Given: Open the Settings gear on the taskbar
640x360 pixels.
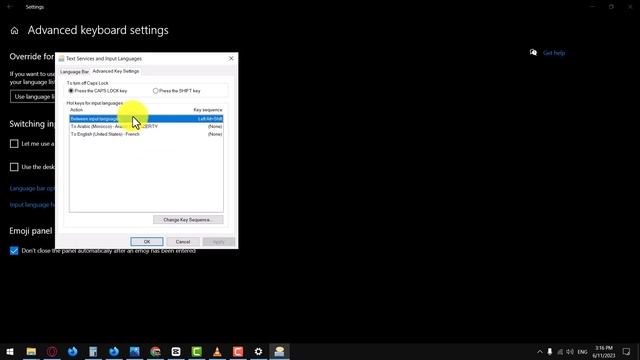Looking at the screenshot, I should point(259,351).
